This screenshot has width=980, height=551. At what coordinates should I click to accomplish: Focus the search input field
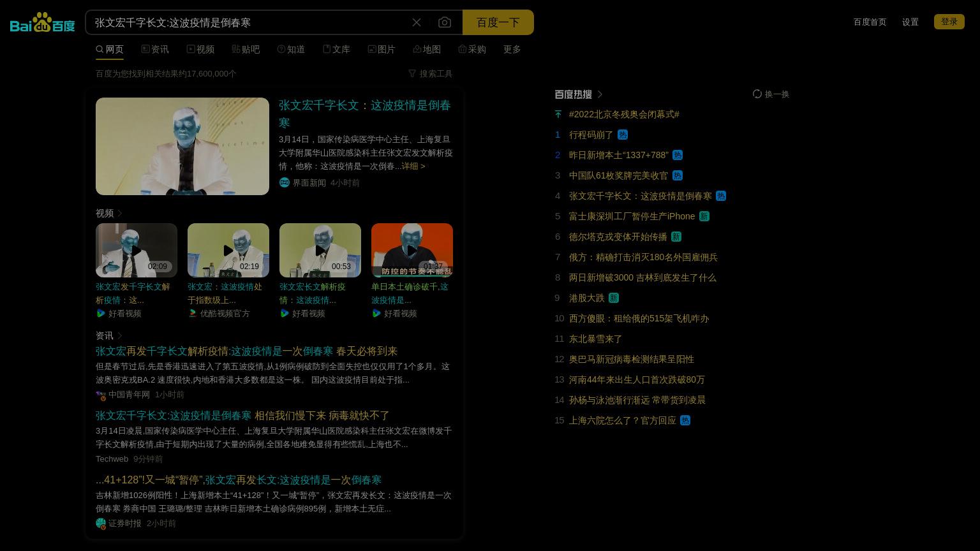click(249, 22)
